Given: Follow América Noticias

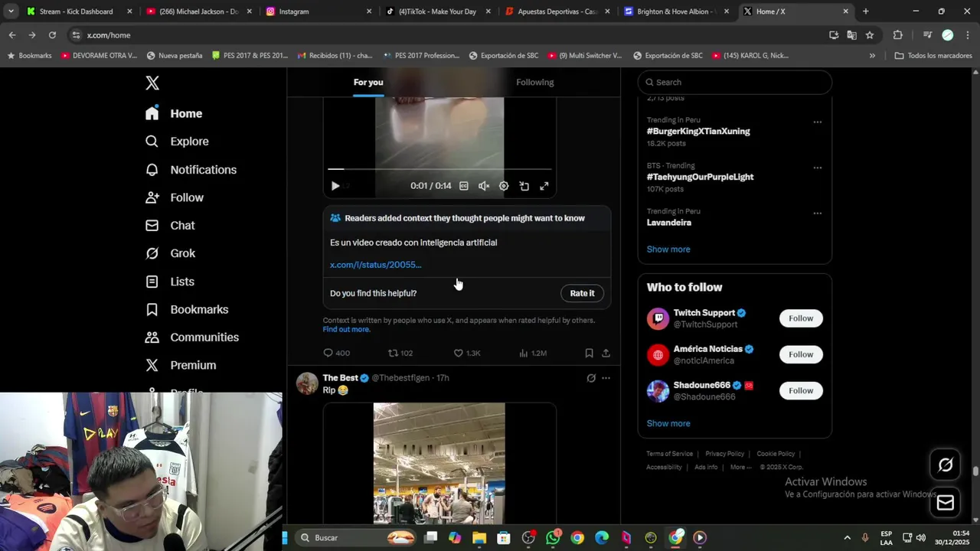Looking at the screenshot, I should tap(801, 354).
